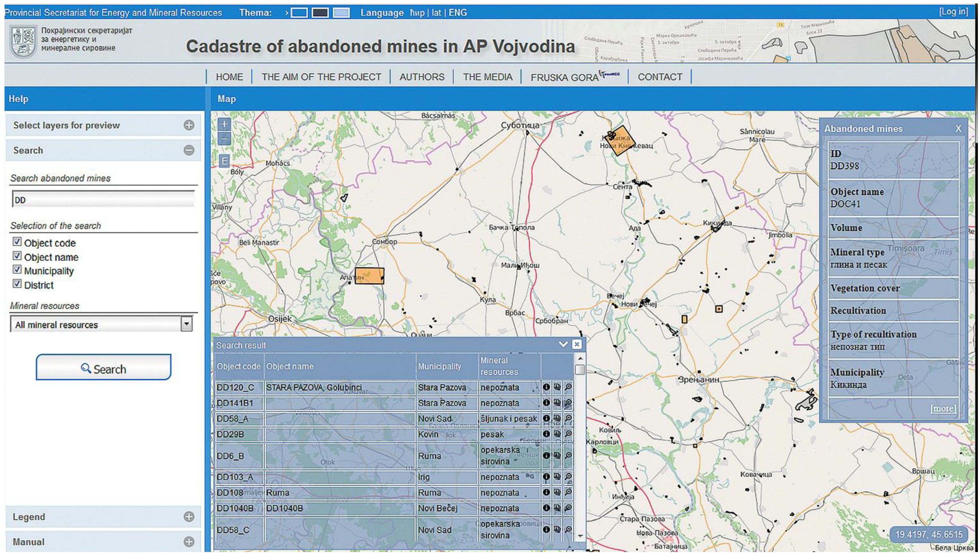Open info for the DD108 row
Screen dimensions: 980x557
[546, 493]
